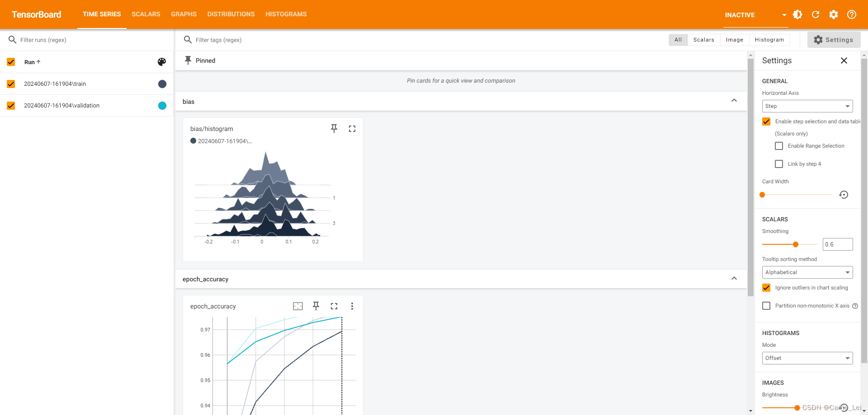
Task: Uncheck the 20240607-161904\train run
Action: pos(11,84)
